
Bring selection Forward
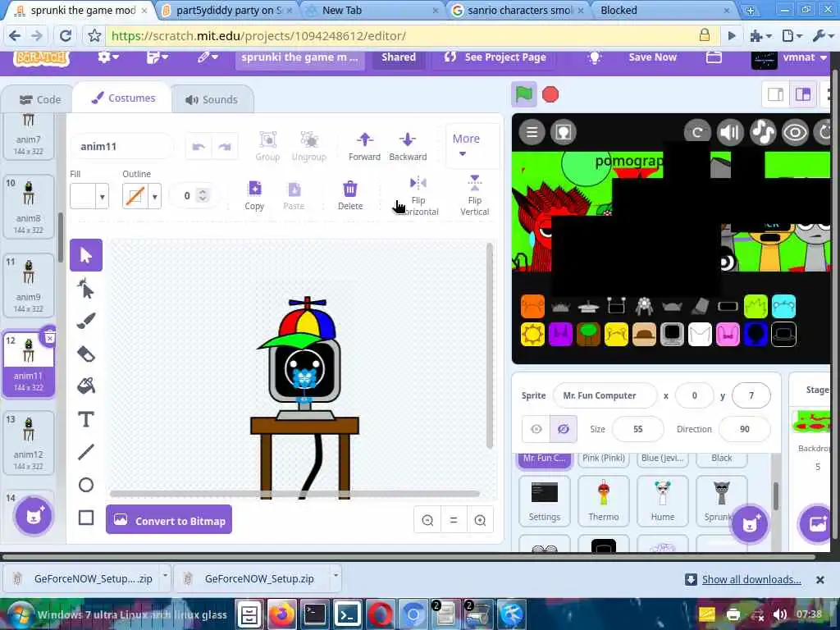tap(364, 146)
